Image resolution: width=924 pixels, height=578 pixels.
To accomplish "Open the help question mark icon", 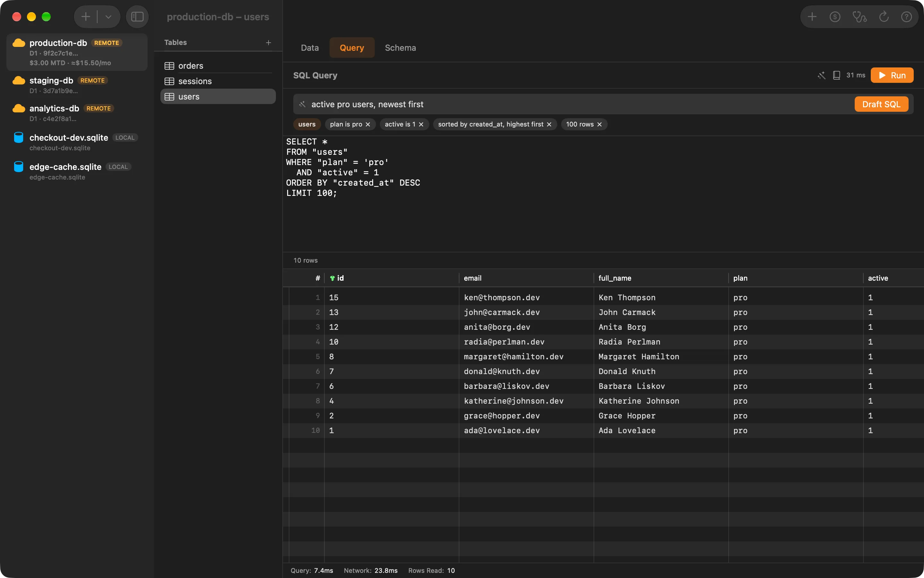I will pos(906,17).
